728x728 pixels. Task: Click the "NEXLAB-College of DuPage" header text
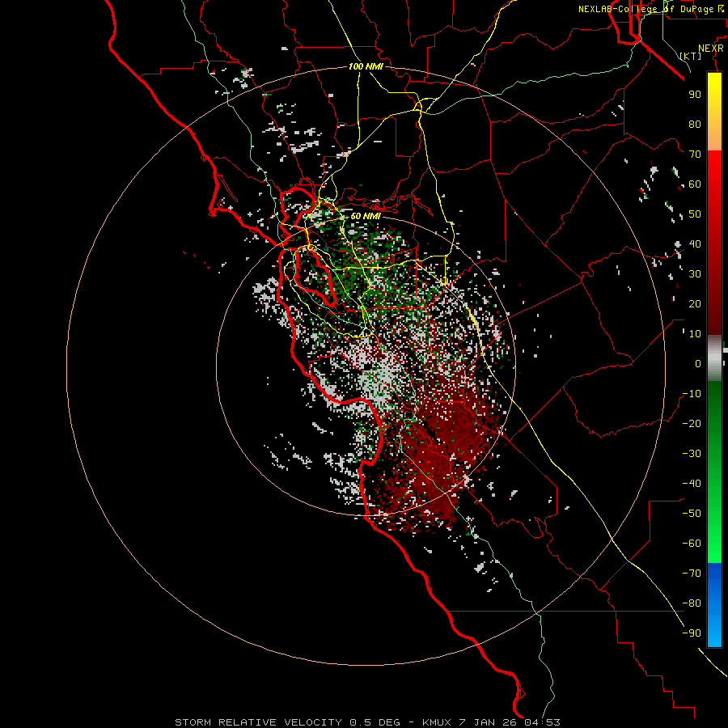[647, 9]
